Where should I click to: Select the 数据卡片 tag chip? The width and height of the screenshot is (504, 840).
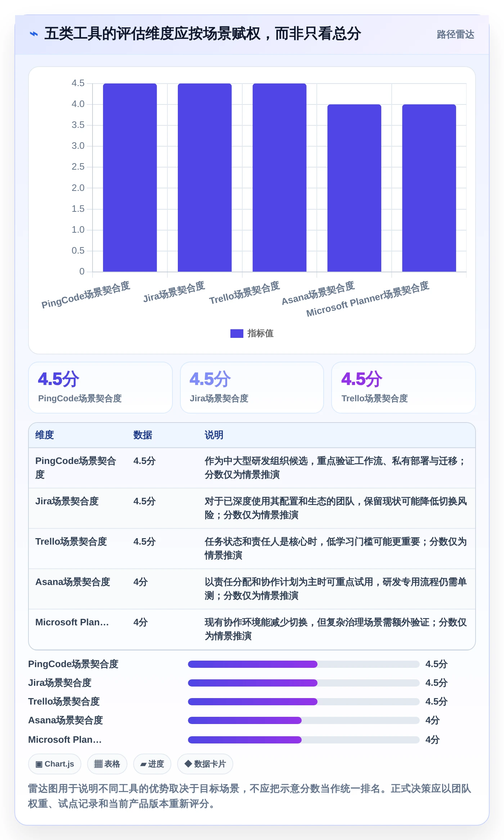click(205, 764)
